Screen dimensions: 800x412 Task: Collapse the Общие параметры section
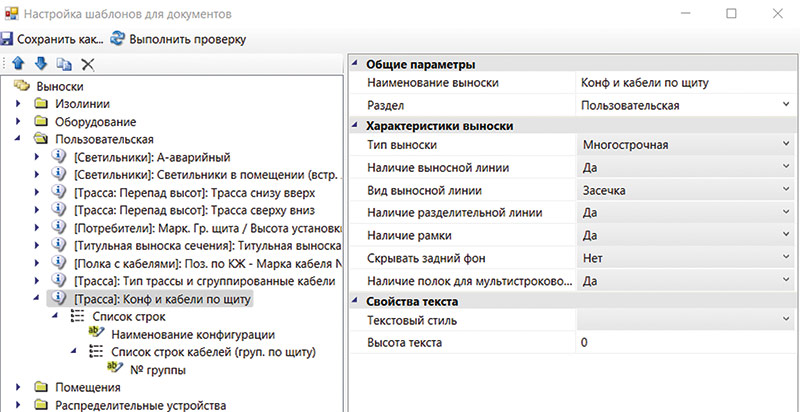pyautogui.click(x=357, y=64)
